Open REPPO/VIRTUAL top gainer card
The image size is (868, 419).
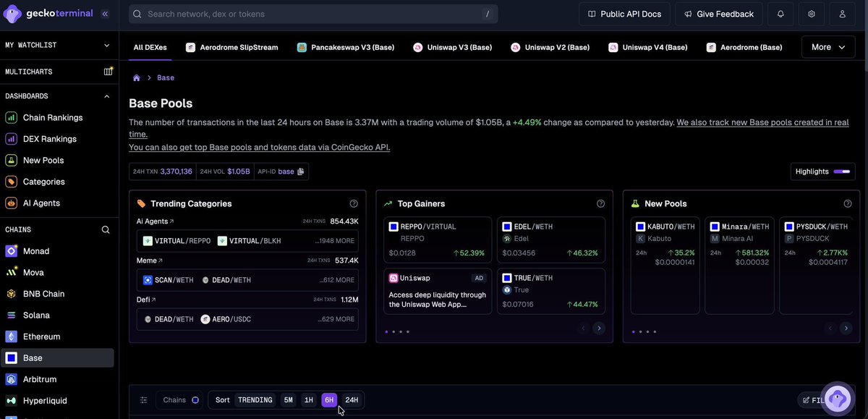tap(438, 240)
